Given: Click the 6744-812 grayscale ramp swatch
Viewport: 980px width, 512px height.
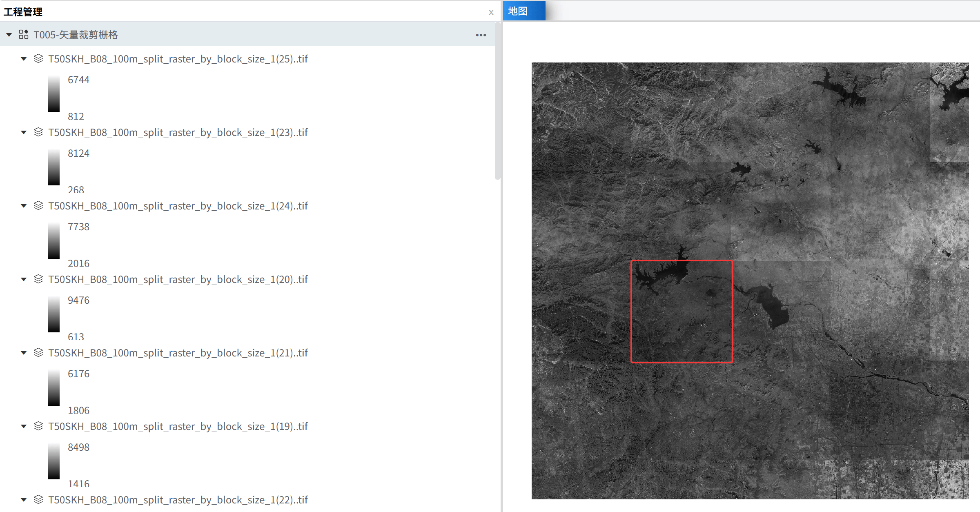Looking at the screenshot, I should tap(54, 94).
